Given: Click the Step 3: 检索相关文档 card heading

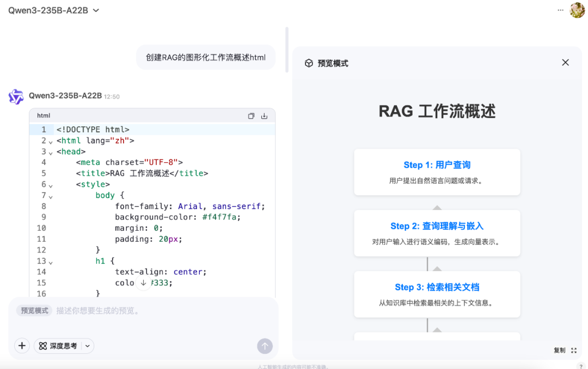Looking at the screenshot, I should (437, 287).
